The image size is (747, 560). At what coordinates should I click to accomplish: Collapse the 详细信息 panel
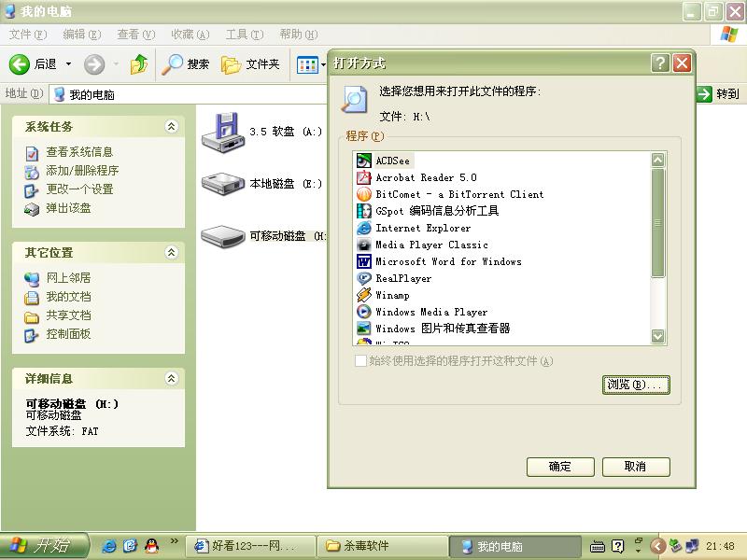click(172, 378)
